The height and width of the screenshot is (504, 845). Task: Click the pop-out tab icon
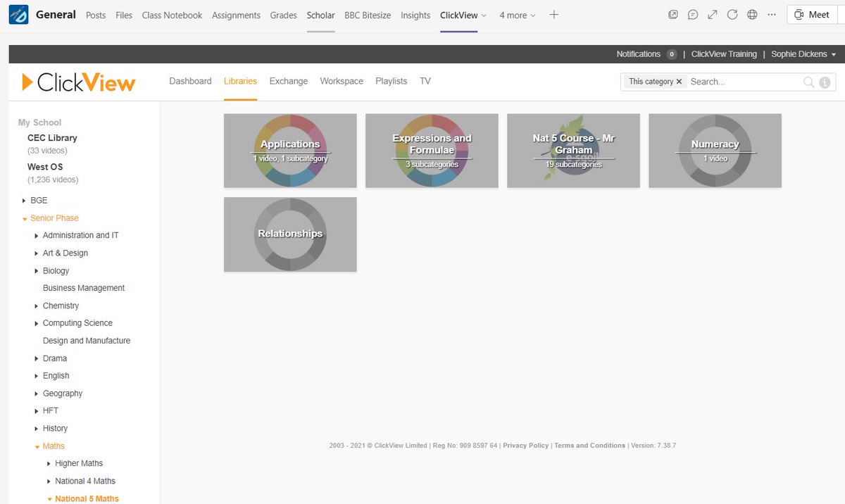pyautogui.click(x=673, y=15)
